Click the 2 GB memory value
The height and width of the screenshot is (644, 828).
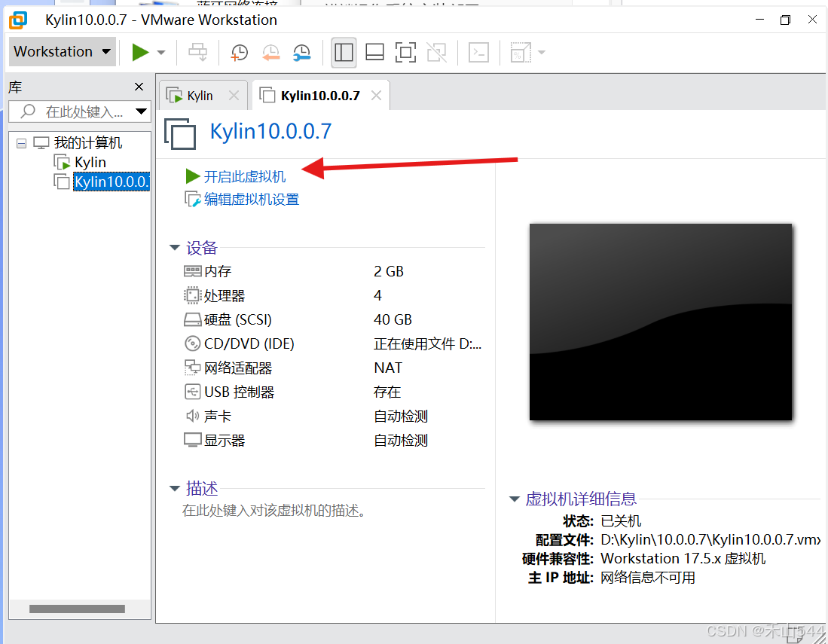coord(389,271)
